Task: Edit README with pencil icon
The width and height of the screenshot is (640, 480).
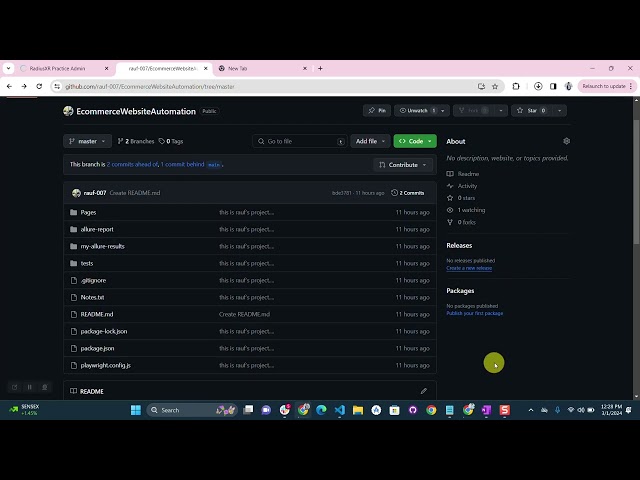Action: coord(424,391)
